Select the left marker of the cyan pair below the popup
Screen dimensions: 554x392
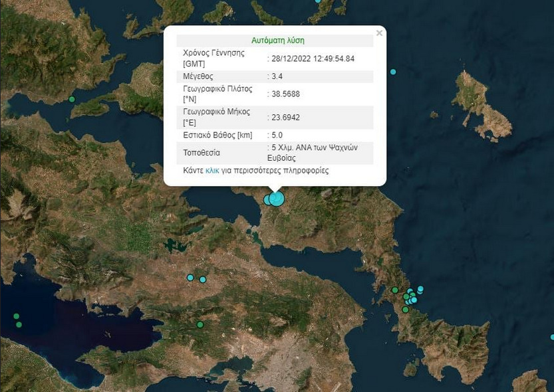(x=190, y=278)
